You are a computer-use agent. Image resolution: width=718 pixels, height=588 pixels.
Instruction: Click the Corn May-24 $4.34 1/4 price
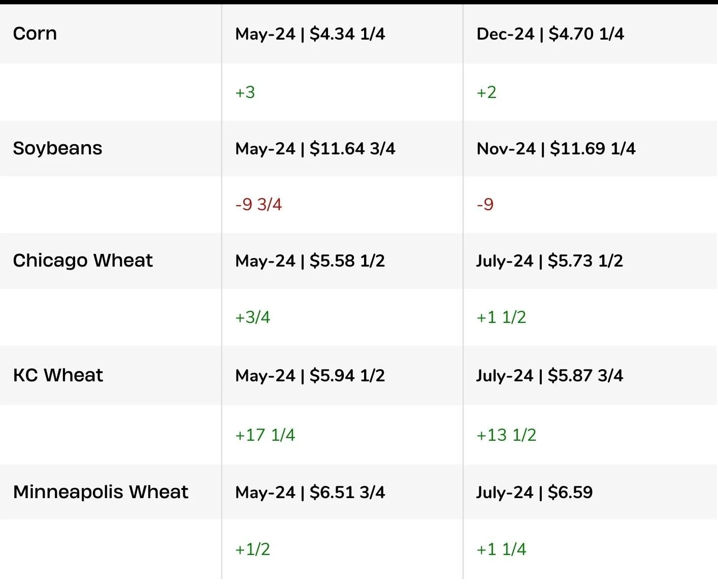tap(310, 34)
